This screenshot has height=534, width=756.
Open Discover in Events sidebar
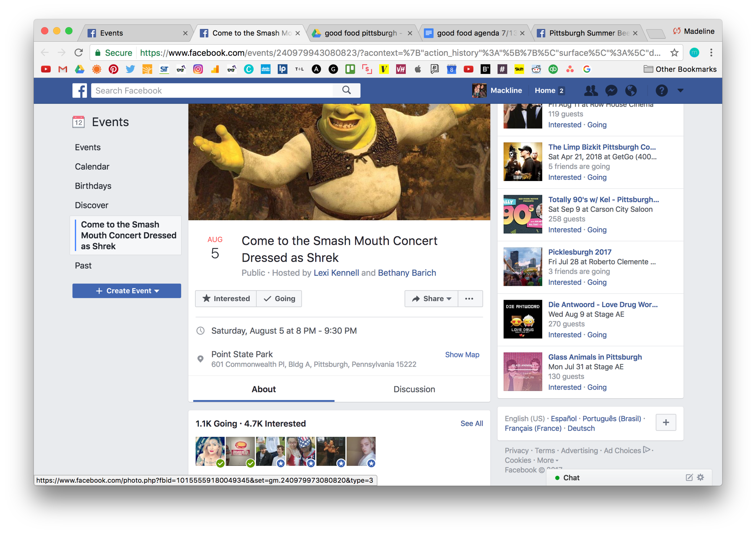pos(92,205)
